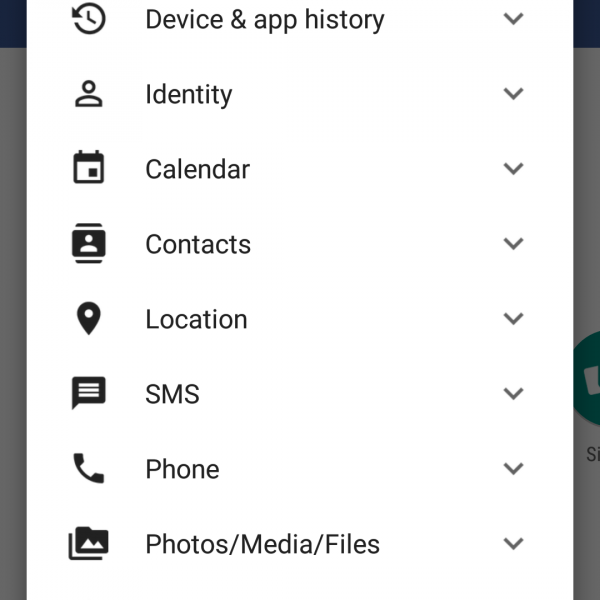Image resolution: width=600 pixels, height=600 pixels.
Task: Click the Device & app history clock icon
Action: [89, 18]
